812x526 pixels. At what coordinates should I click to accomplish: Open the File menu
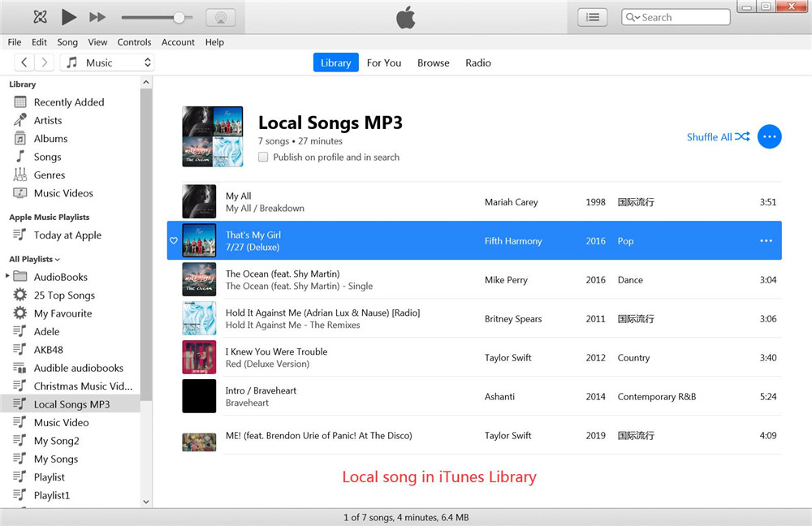(15, 42)
